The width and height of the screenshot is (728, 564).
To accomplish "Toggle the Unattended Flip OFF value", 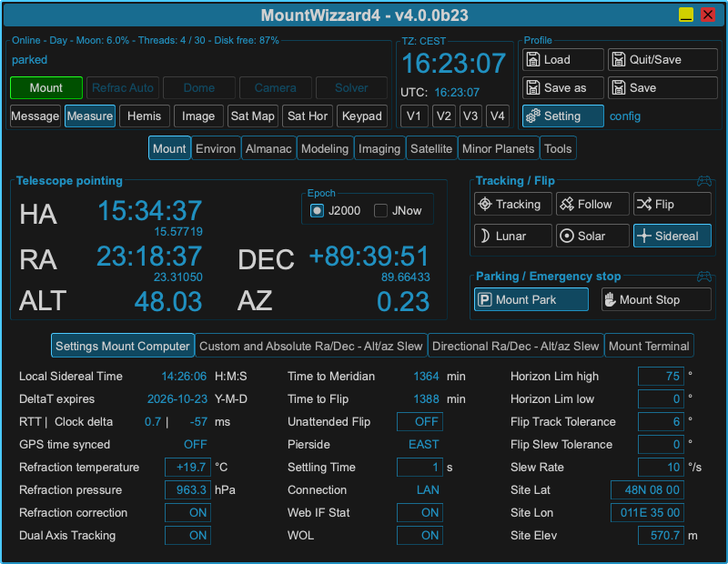I will coord(420,421).
